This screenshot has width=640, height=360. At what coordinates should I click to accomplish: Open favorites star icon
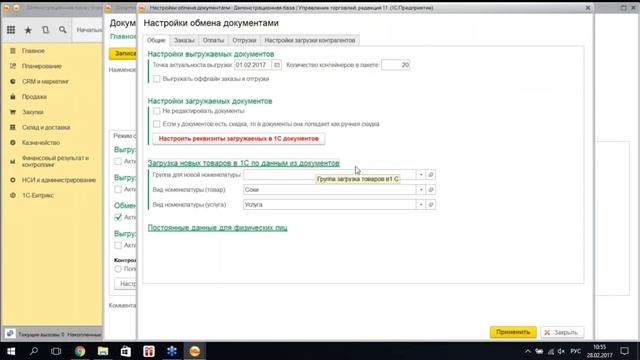click(28, 30)
